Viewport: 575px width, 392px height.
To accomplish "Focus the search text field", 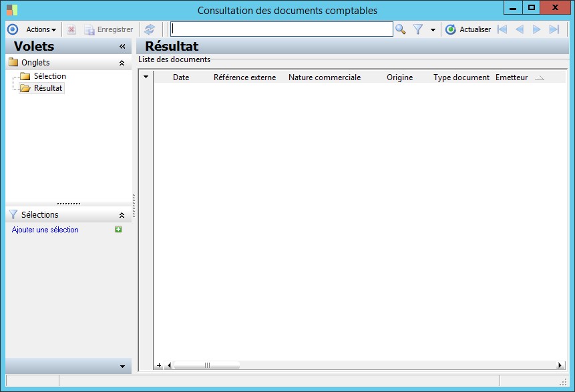I will [x=282, y=29].
